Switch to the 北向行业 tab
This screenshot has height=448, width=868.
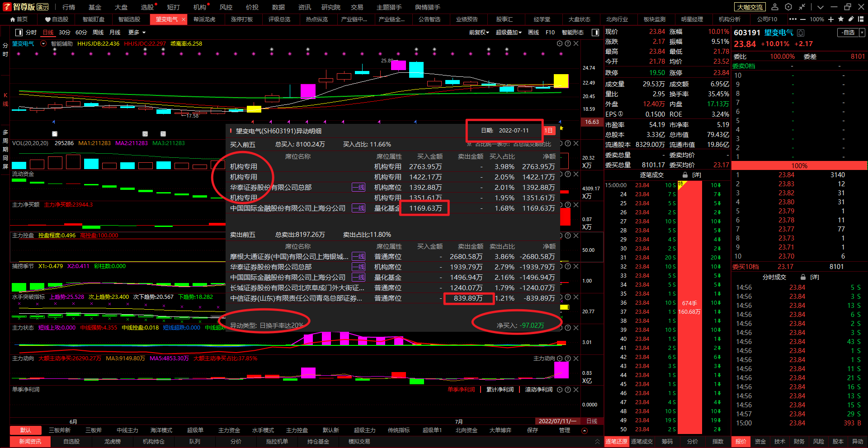click(x=617, y=19)
